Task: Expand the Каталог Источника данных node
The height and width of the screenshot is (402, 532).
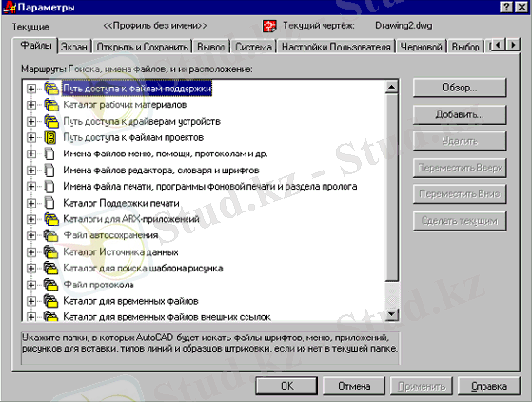Action: click(31, 251)
